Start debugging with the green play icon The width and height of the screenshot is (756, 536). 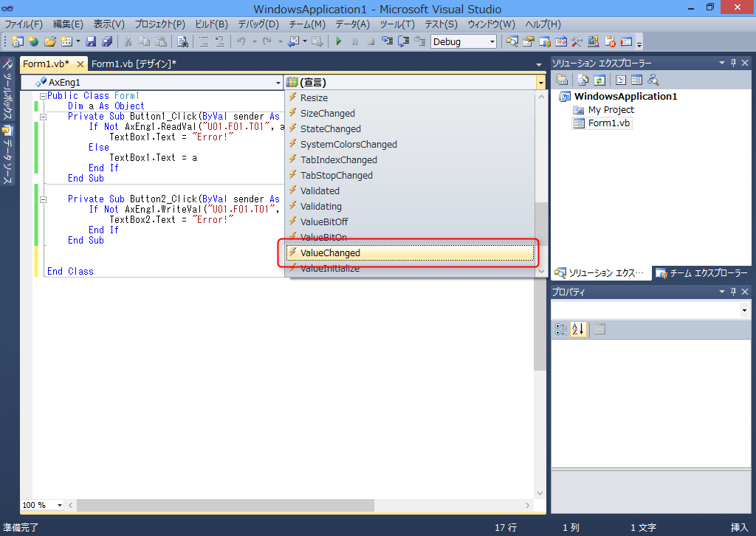point(338,42)
